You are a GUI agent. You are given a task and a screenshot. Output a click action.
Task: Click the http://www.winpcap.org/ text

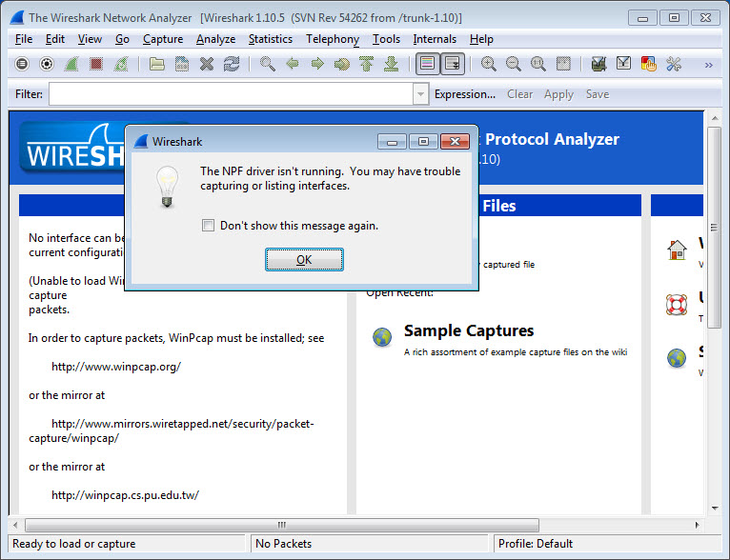pyautogui.click(x=116, y=367)
